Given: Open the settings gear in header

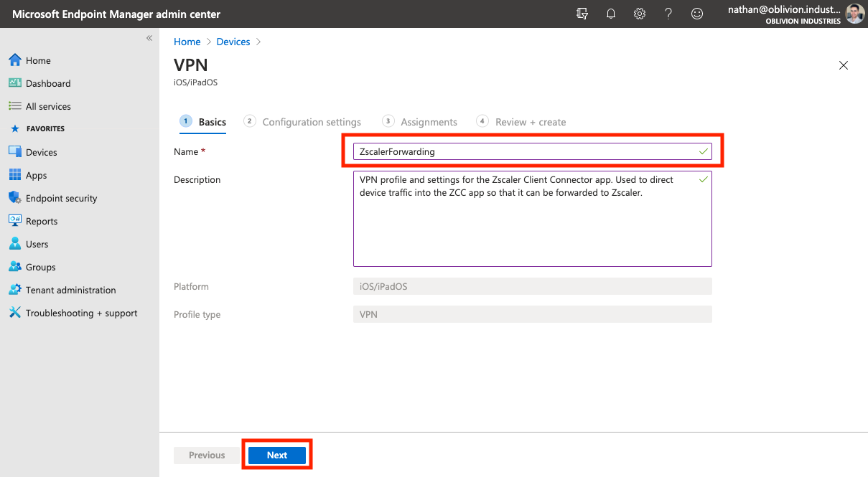Looking at the screenshot, I should 640,14.
